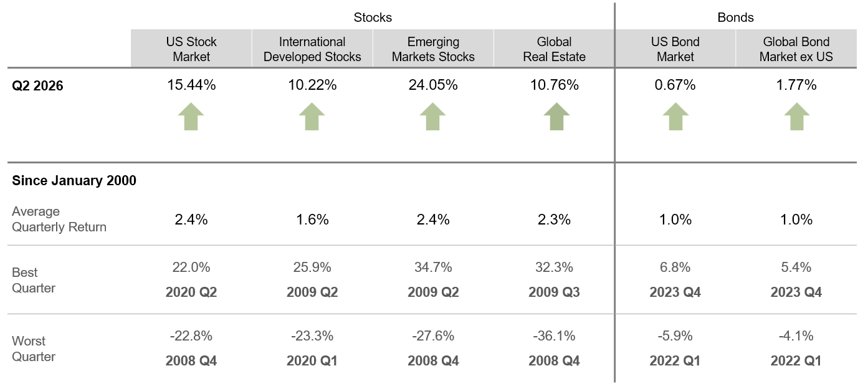Screen dimensions: 868x391
Task: Click the Stocks group heading
Action: tap(373, 17)
